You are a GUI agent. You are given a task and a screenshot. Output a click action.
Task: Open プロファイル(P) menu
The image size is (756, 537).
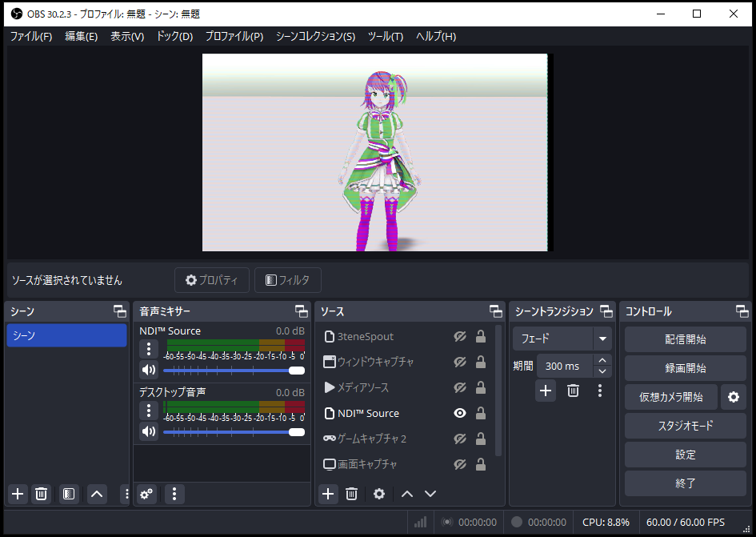pos(234,36)
